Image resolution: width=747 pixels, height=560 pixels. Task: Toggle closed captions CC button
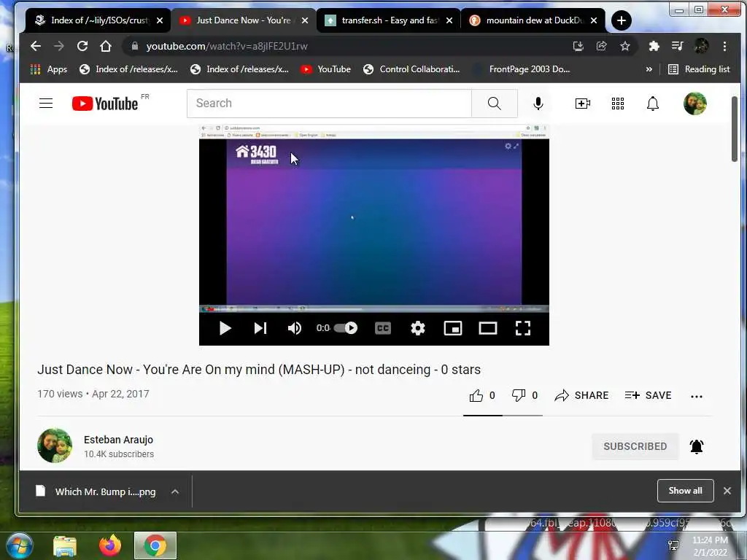pos(383,328)
